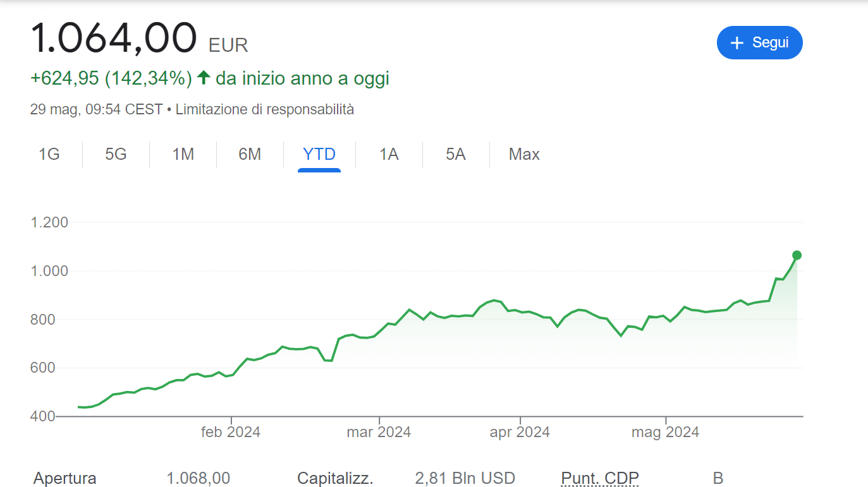The image size is (868, 487).
Task: Click the green endpoint dot on chart
Action: coord(797,255)
